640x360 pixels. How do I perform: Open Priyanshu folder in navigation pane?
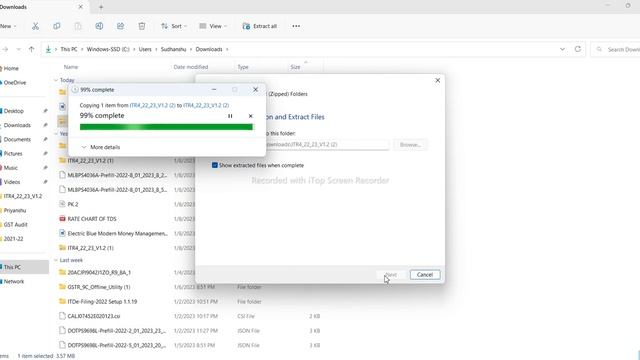click(x=15, y=211)
